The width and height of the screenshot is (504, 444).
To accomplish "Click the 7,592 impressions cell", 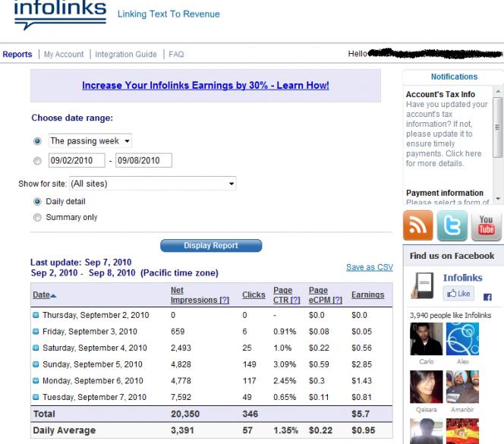I will pos(181,397).
